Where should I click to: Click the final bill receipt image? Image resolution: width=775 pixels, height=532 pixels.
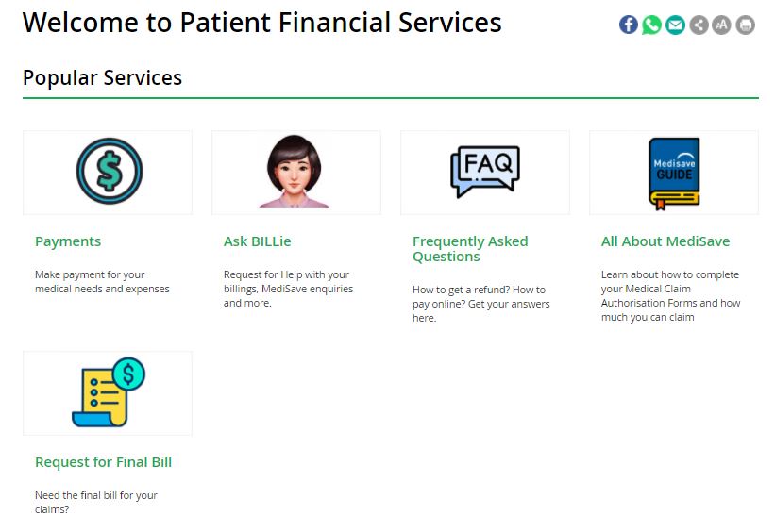click(109, 392)
